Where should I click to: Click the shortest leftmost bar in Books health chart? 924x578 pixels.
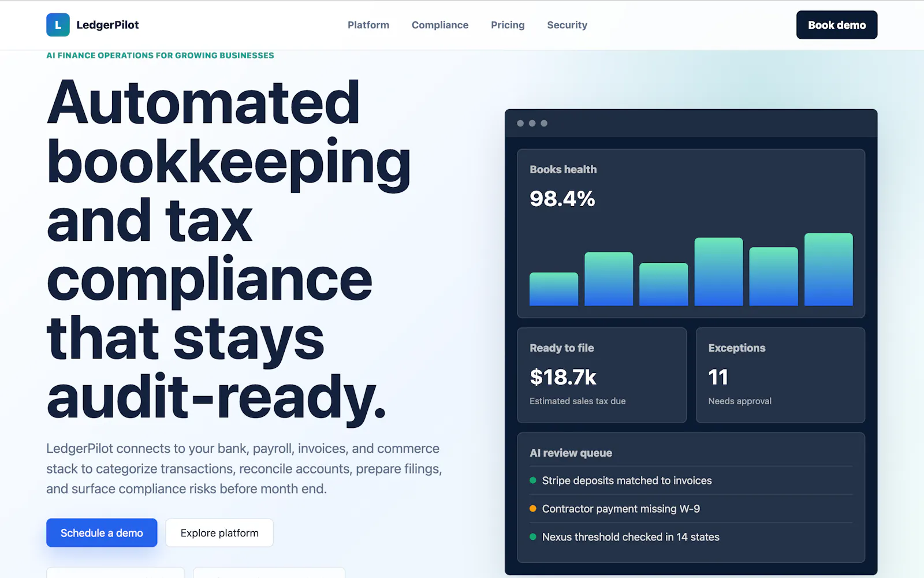point(554,289)
